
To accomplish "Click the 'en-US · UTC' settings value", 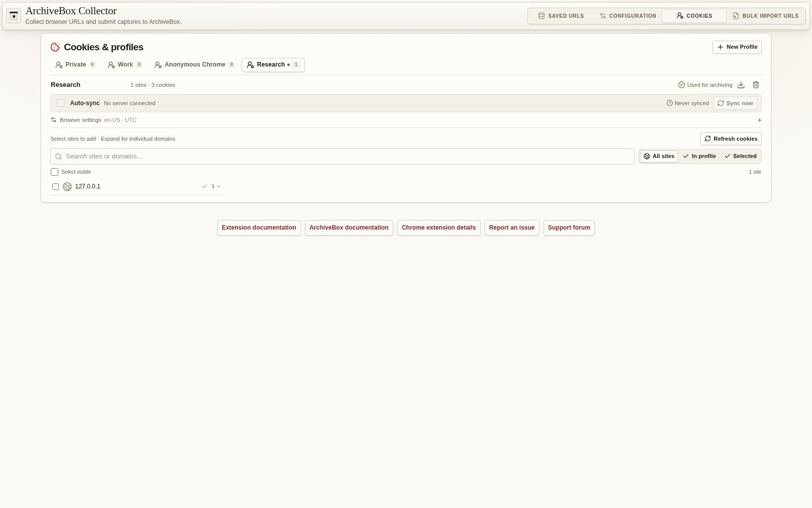I will point(120,120).
